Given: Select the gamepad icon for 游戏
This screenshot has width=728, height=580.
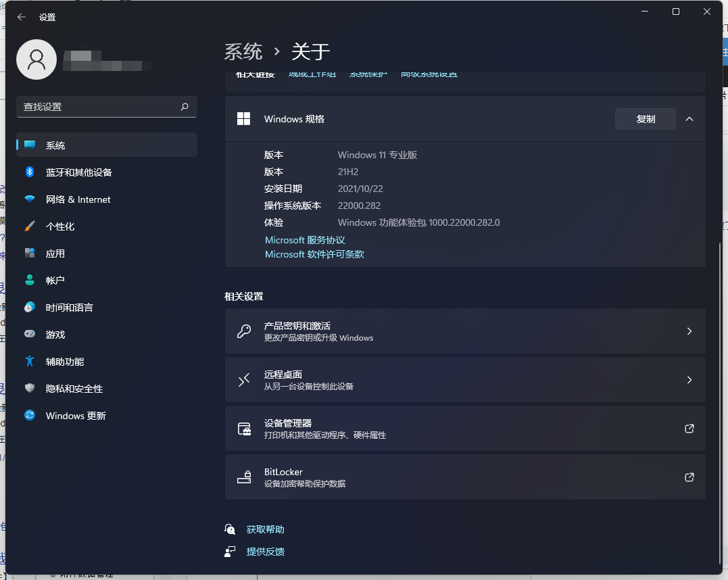Looking at the screenshot, I should 30,334.
